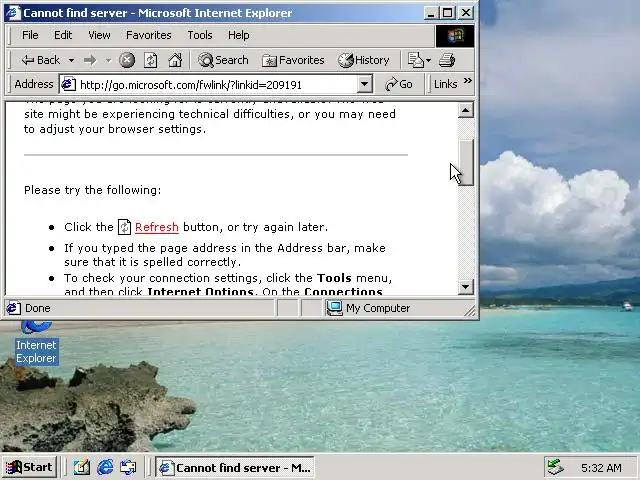Open the View menu
Viewport: 640px width, 480px height.
pos(99,35)
